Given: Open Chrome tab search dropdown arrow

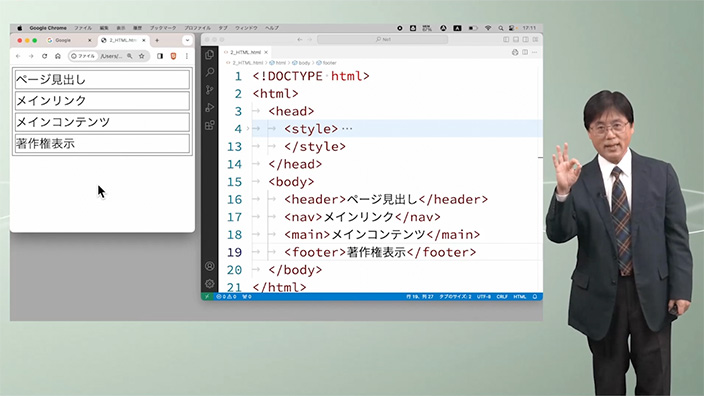Looking at the screenshot, I should click(187, 40).
